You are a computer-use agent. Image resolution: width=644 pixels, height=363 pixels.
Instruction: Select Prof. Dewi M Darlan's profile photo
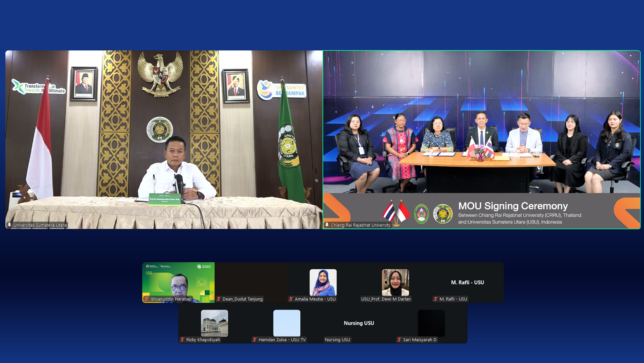pos(395,282)
